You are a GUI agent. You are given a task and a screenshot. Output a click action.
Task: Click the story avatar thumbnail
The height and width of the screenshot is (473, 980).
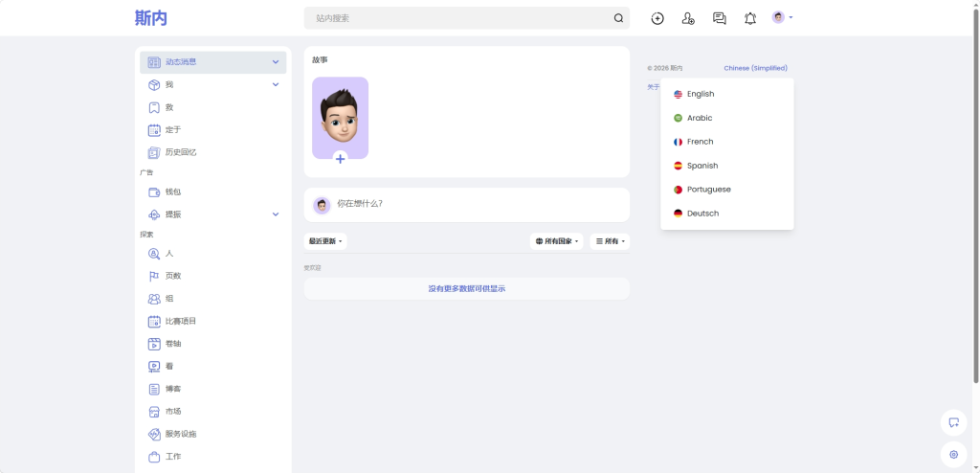[x=340, y=118]
